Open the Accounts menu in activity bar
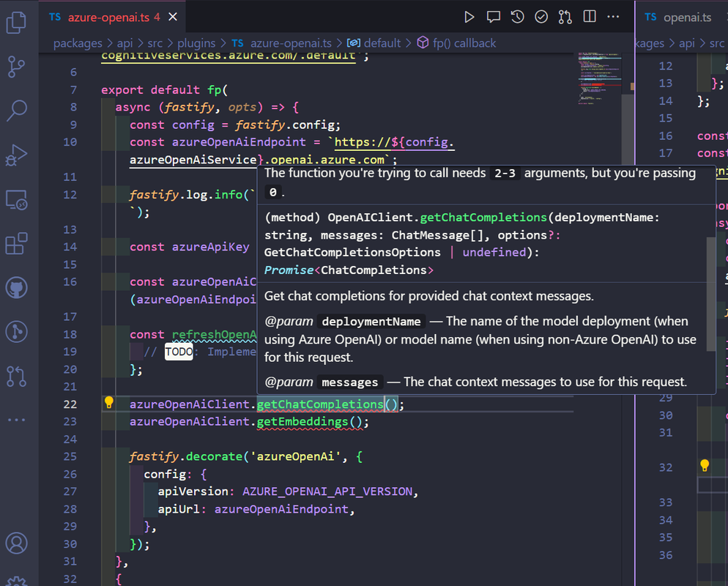This screenshot has width=728, height=586. coord(16,543)
